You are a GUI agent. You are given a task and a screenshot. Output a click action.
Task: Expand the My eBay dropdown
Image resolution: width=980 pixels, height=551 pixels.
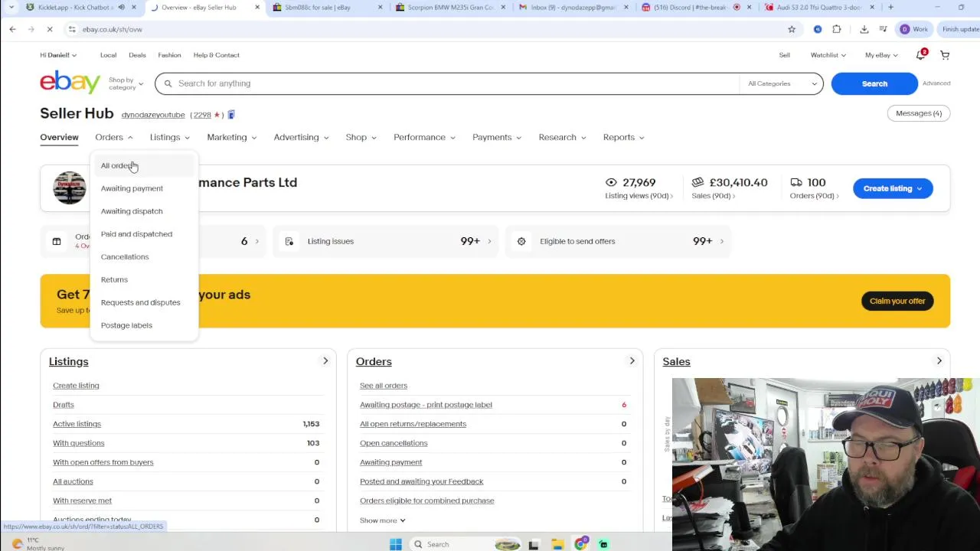(881, 55)
